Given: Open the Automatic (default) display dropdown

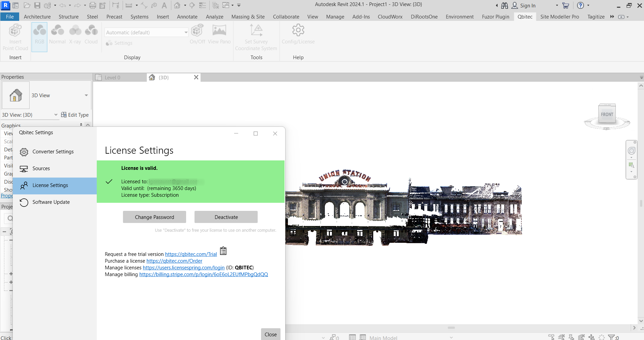Looking at the screenshot, I should click(x=146, y=32).
